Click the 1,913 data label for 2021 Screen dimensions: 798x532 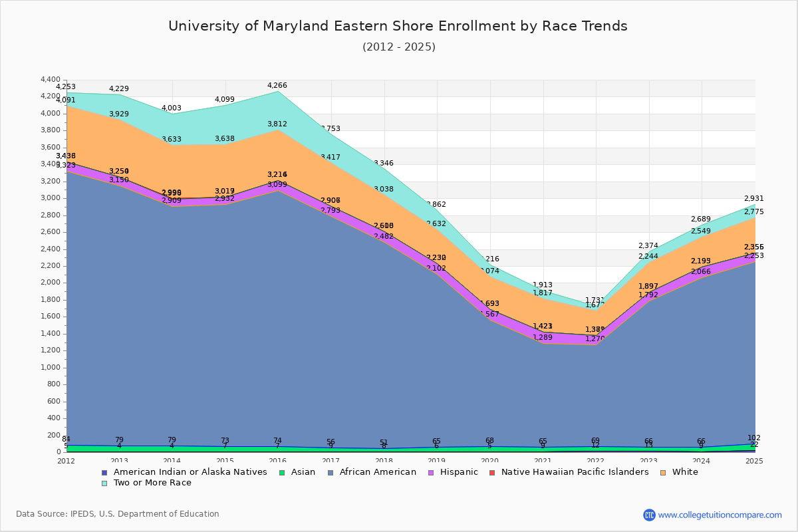pos(543,285)
